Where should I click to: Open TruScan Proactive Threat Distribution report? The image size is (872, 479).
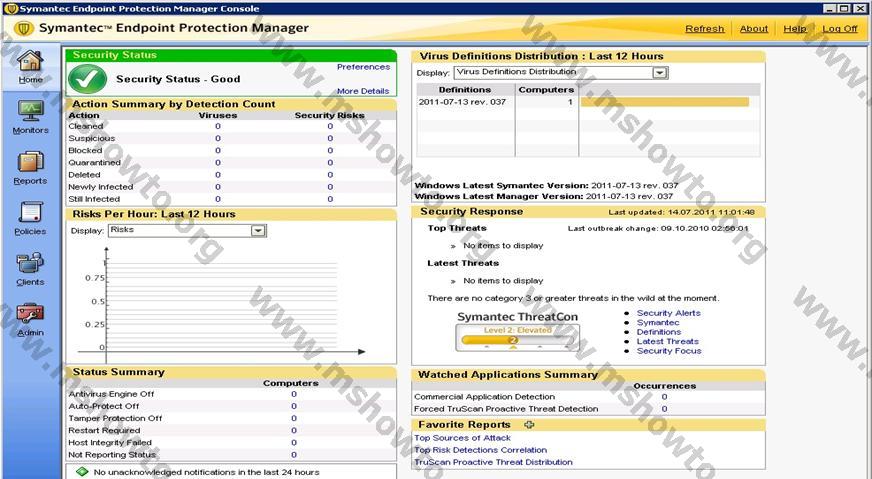coord(493,462)
